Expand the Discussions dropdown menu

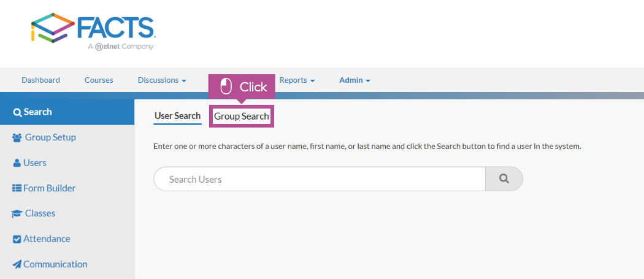[162, 80]
